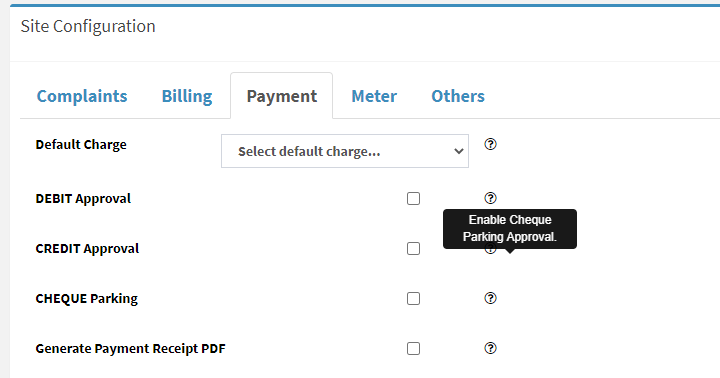
Task: Tick the CREDIT Approval checkbox
Action: click(x=413, y=248)
